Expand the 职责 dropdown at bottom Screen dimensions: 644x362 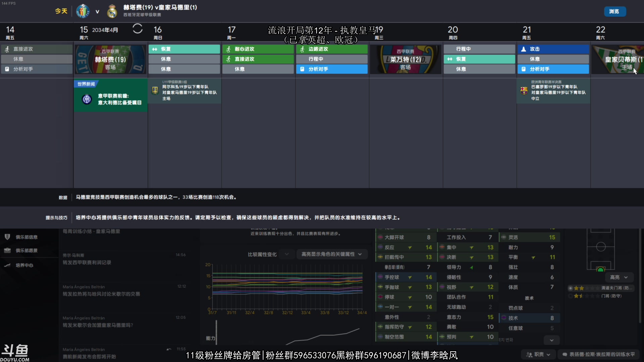pos(538,354)
